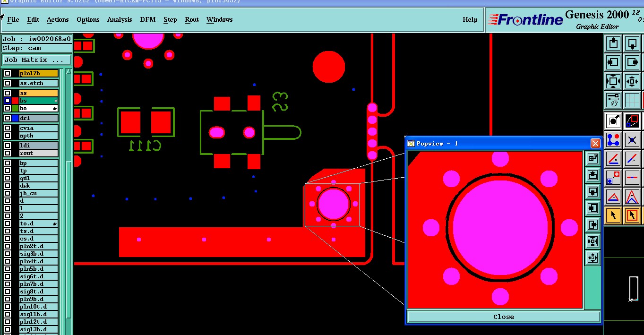The width and height of the screenshot is (644, 335).
Task: Select the blue-to-red square move tool
Action: 613,178
